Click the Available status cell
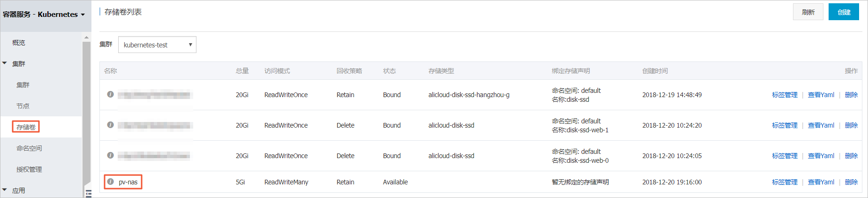The image size is (868, 198). [x=395, y=182]
